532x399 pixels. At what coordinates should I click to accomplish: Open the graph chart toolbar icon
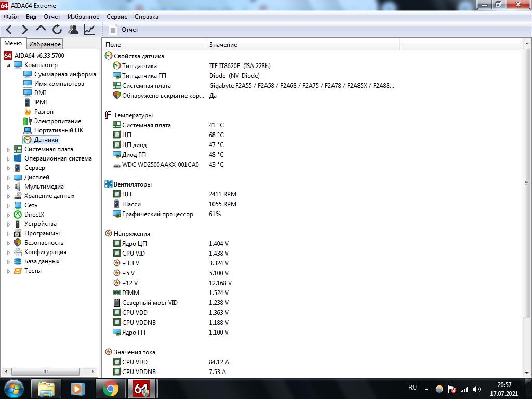click(x=89, y=30)
